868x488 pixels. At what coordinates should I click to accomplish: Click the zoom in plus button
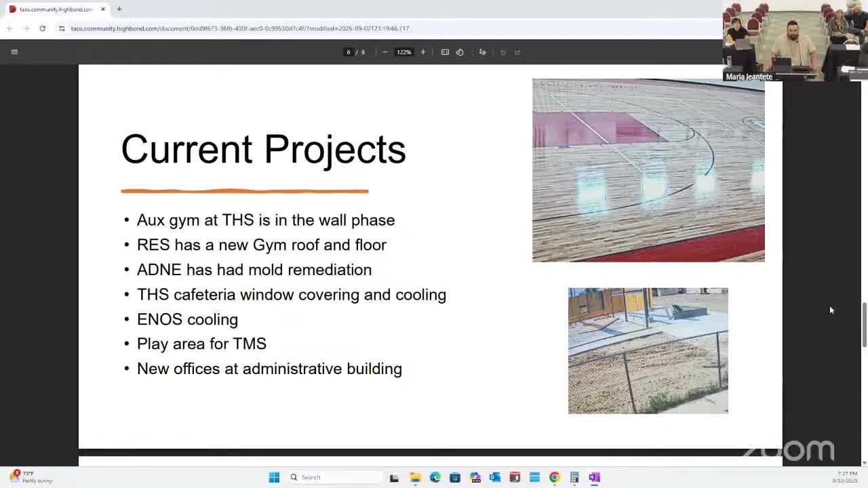click(x=423, y=52)
